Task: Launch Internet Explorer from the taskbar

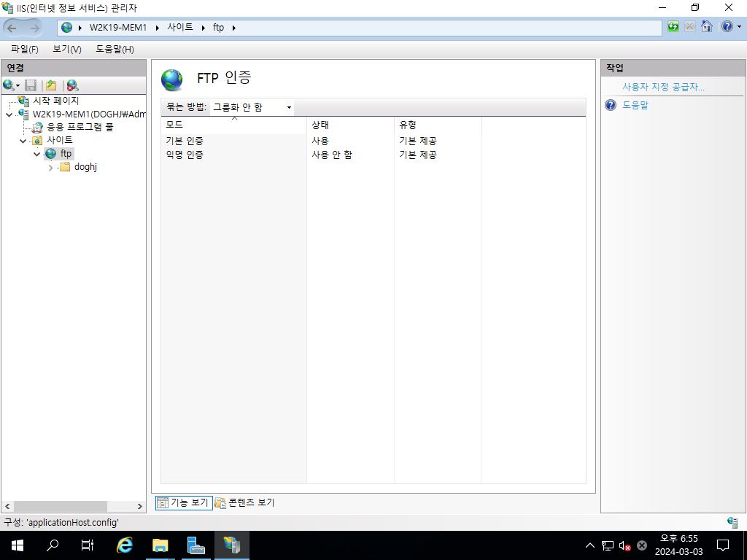Action: tap(125, 545)
